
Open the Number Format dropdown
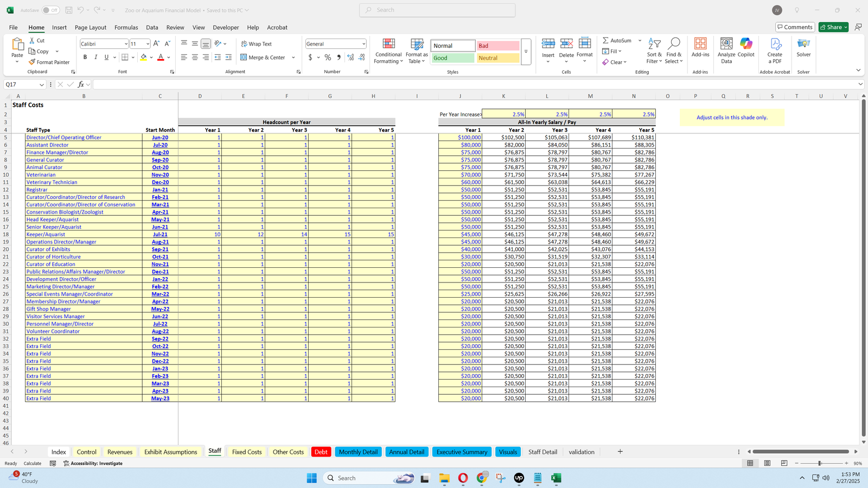(363, 44)
